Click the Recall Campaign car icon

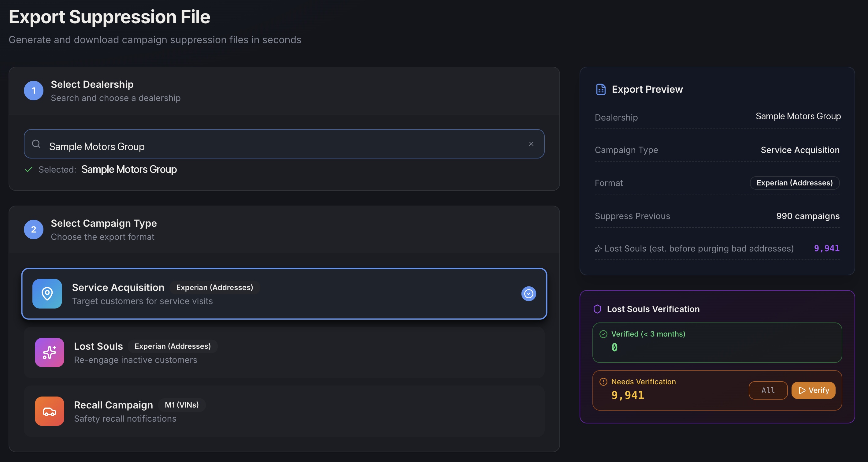[x=50, y=411]
